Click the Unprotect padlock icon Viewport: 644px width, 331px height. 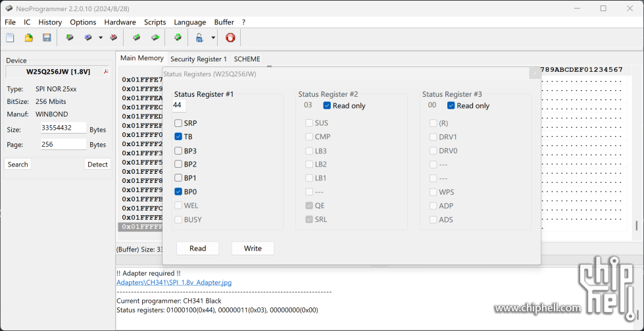[x=199, y=38]
